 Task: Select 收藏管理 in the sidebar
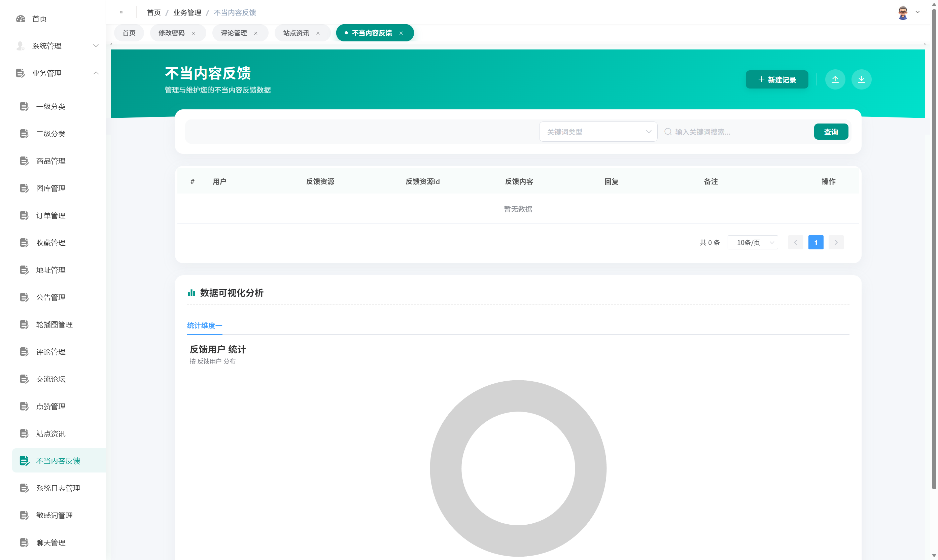[x=50, y=242]
